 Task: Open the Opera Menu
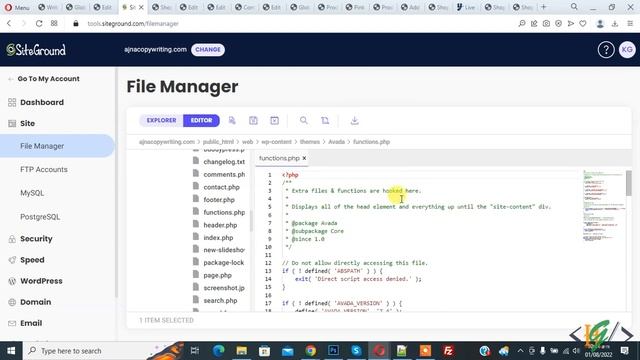16,7
